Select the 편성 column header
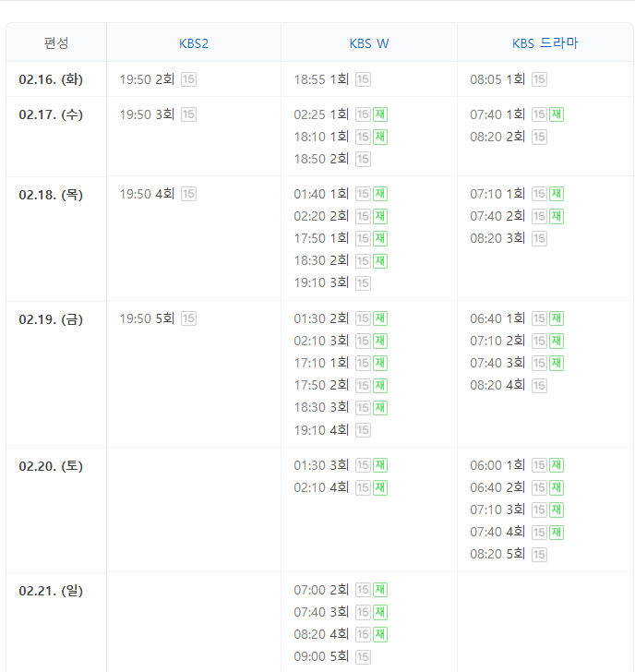635x672 pixels. pyautogui.click(x=56, y=42)
